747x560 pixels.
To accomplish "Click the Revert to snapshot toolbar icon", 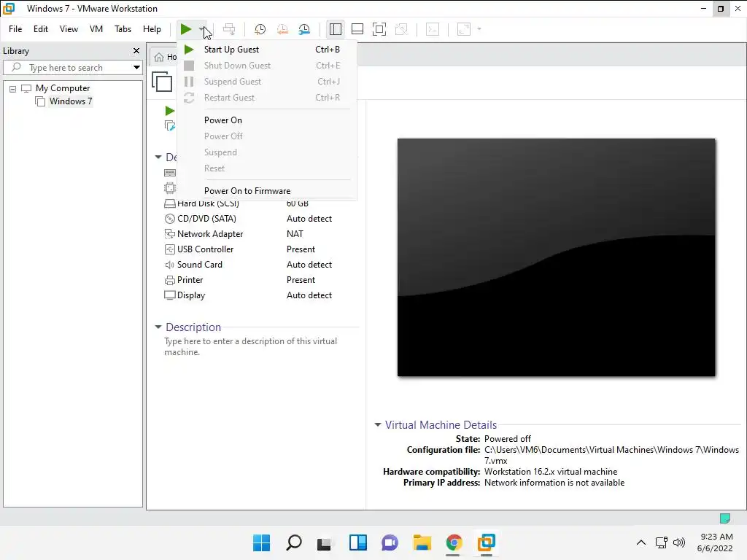I will [282, 29].
